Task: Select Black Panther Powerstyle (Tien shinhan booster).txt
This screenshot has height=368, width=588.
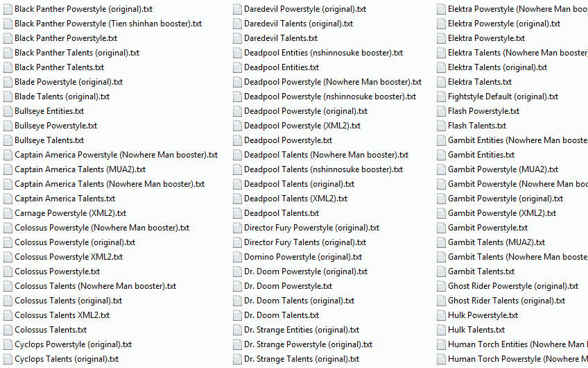Action: click(108, 24)
